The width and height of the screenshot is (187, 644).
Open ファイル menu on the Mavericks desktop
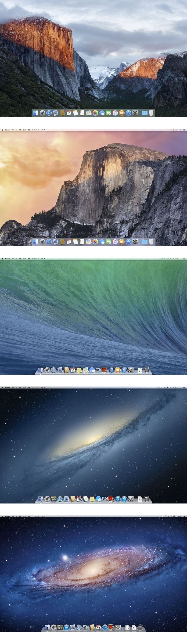pos(14,259)
